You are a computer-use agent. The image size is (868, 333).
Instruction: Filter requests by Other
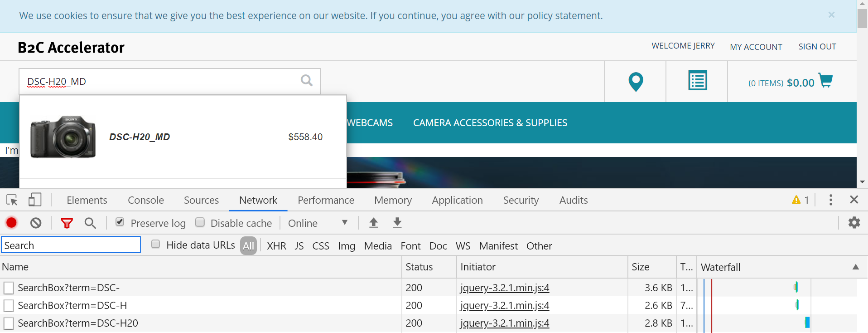click(539, 246)
